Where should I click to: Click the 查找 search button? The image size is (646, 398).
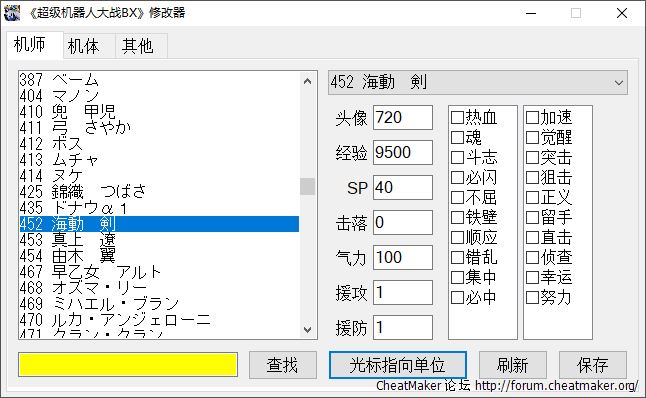pos(283,365)
